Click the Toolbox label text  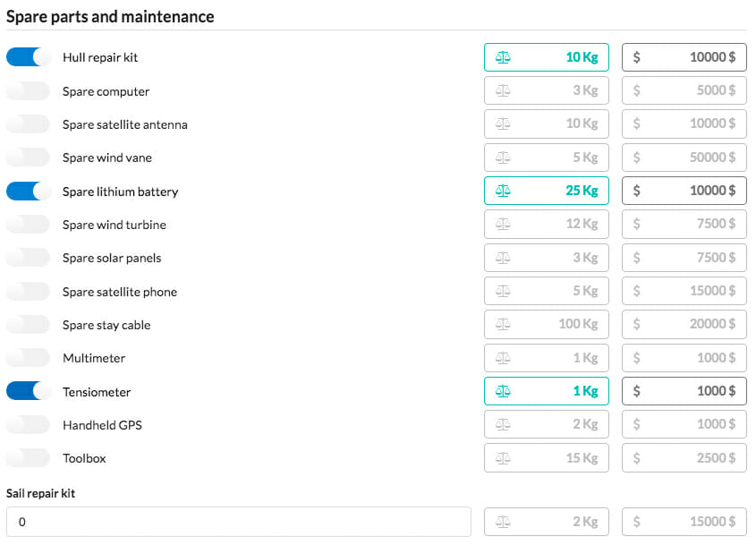84,459
